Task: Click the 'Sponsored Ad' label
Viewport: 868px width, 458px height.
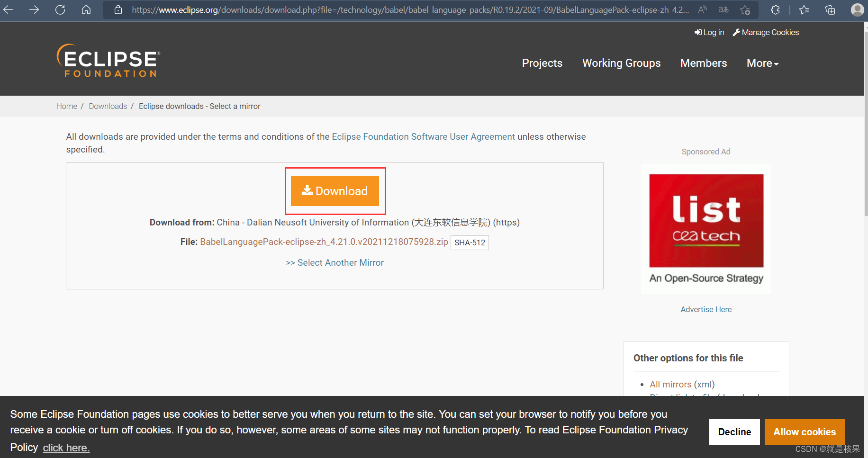Action: pos(706,152)
